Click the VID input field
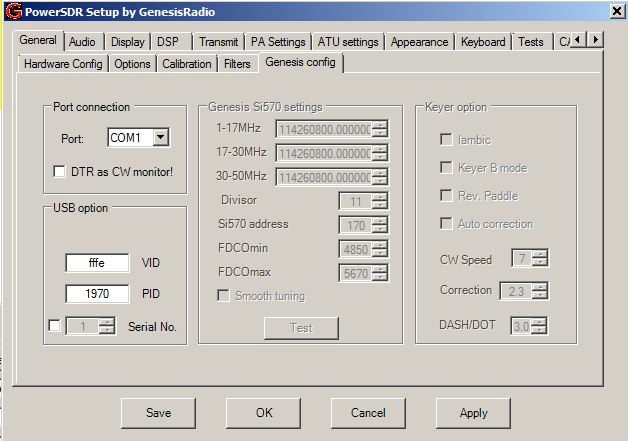Screen dimensions: 628x441 (97, 263)
